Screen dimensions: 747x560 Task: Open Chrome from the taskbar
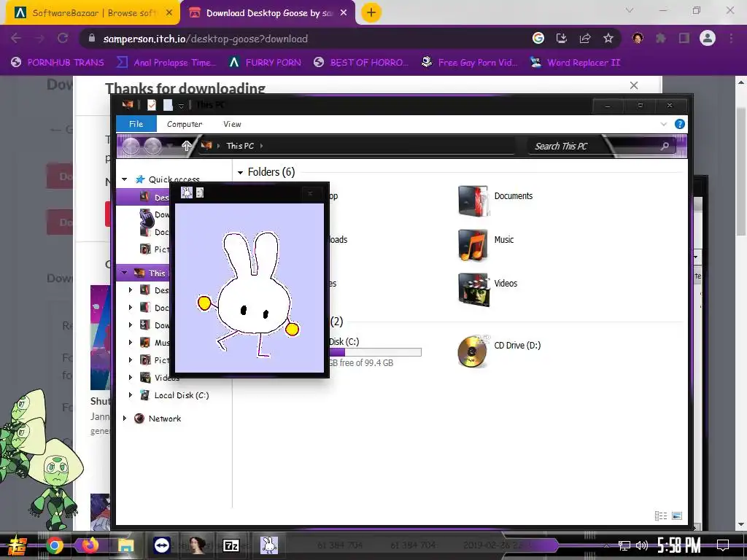tap(54, 545)
